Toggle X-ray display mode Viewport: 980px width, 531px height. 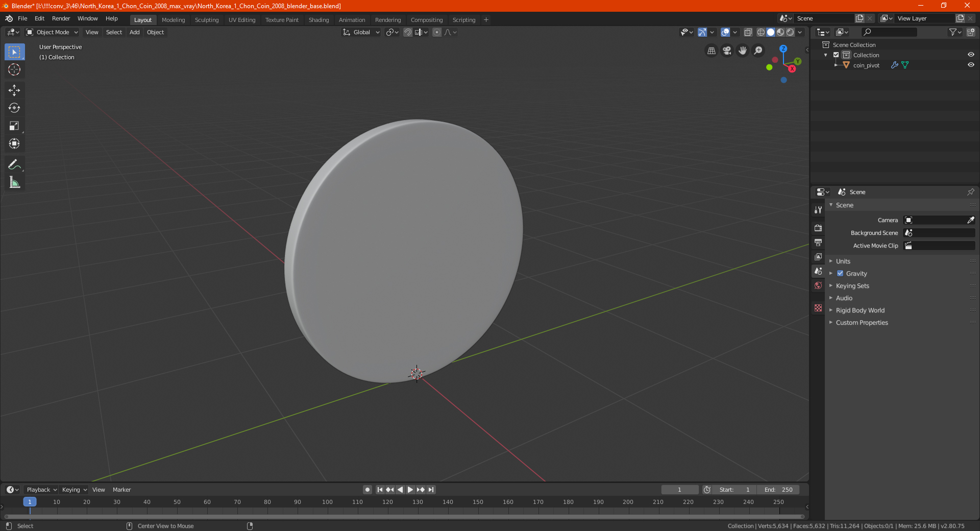click(x=748, y=32)
